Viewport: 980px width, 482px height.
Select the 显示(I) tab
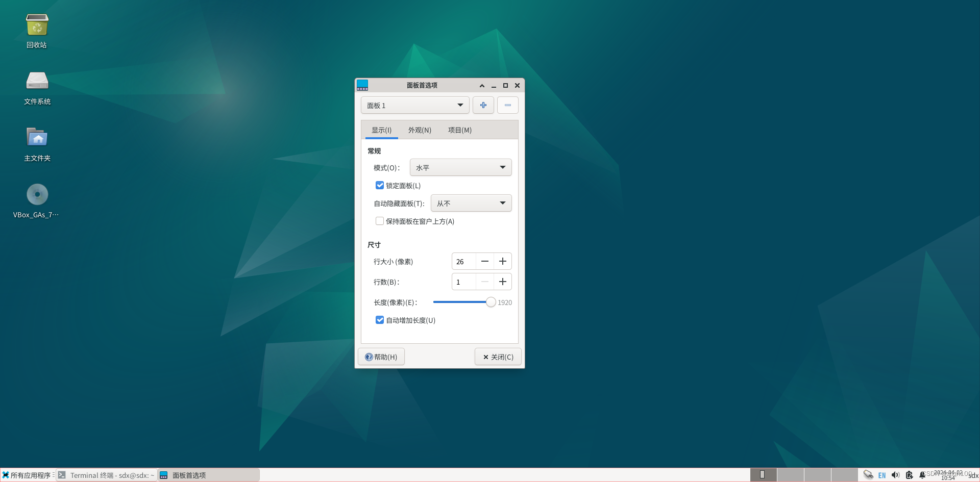381,130
